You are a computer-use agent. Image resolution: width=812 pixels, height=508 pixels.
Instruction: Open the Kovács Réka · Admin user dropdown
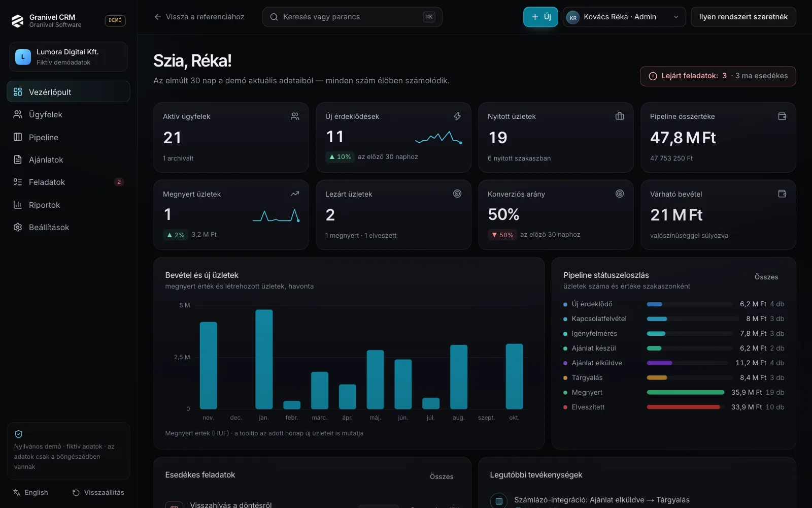pyautogui.click(x=624, y=17)
